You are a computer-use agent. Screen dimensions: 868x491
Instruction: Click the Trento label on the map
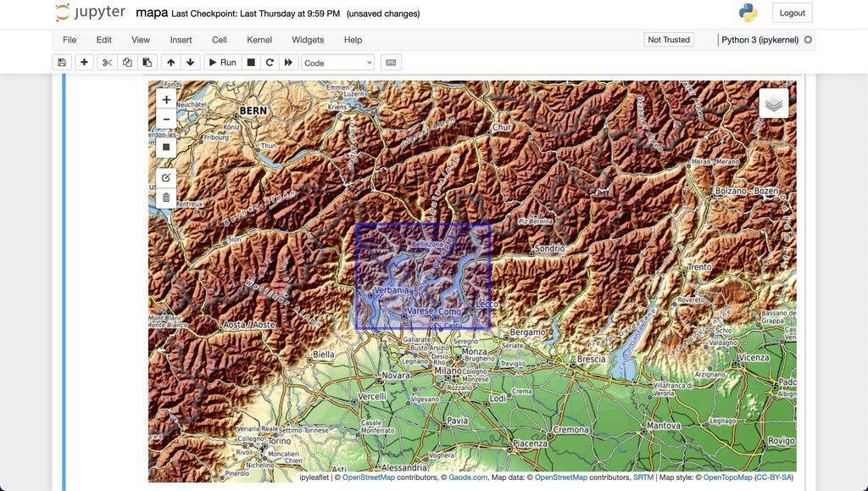click(x=699, y=267)
